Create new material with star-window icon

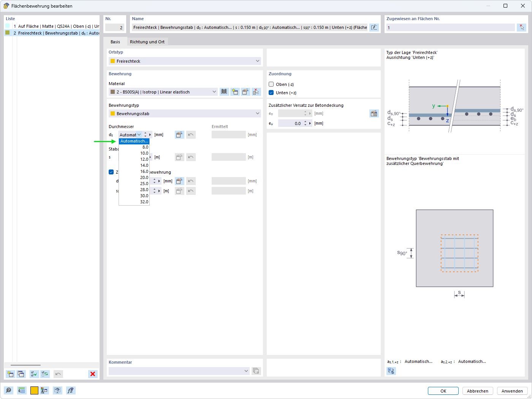(235, 92)
